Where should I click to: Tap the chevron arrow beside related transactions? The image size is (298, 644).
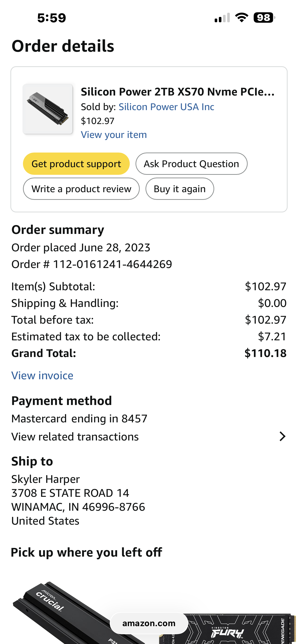[x=282, y=437]
